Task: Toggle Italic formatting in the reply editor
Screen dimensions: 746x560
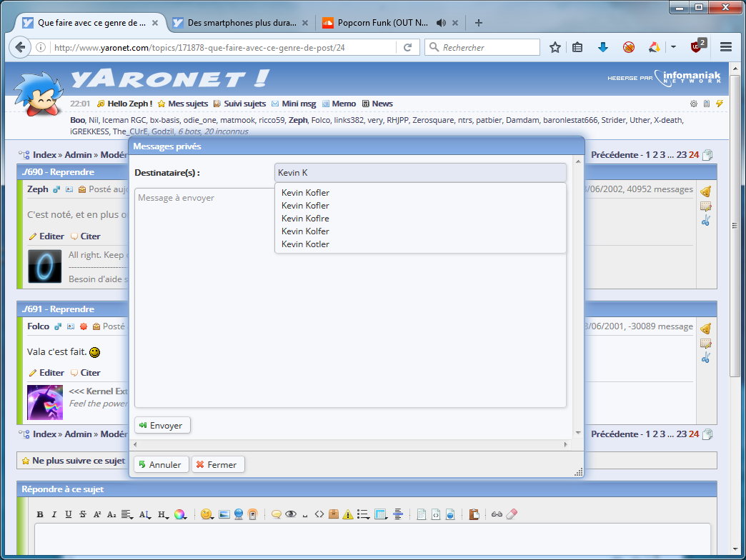Action: [54, 514]
